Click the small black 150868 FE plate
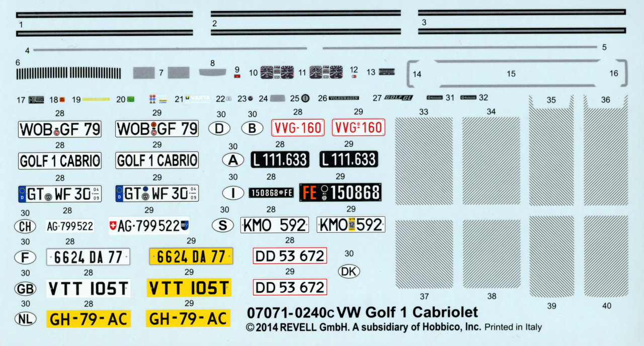 click(x=271, y=193)
